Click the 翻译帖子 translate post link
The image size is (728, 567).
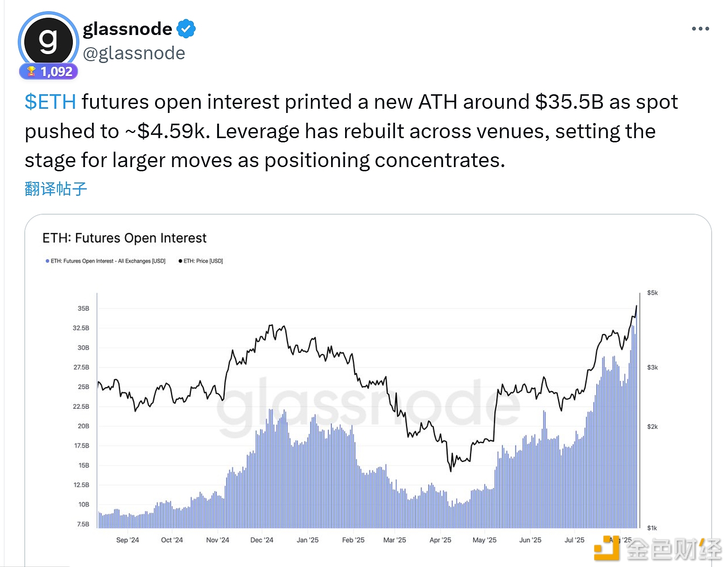pyautogui.click(x=56, y=189)
